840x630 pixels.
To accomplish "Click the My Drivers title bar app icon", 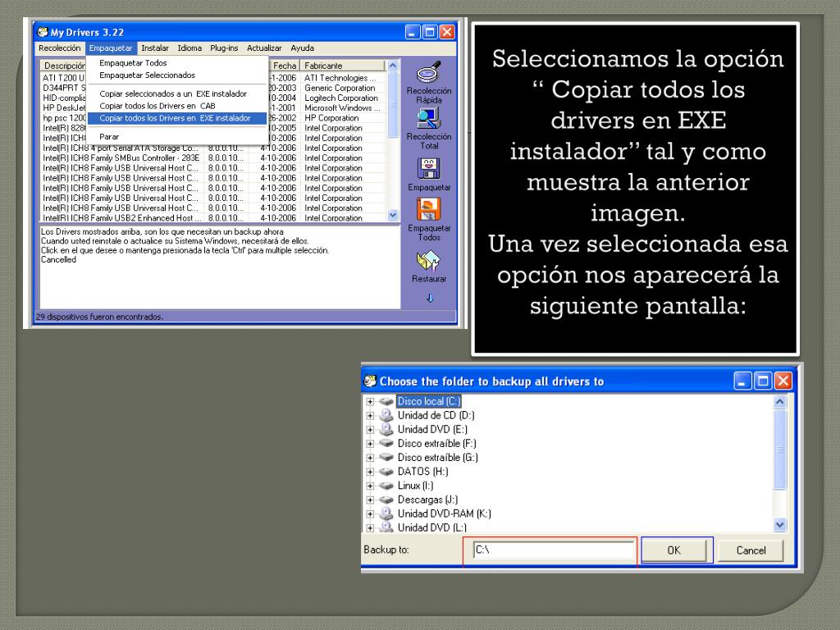I will [x=43, y=32].
